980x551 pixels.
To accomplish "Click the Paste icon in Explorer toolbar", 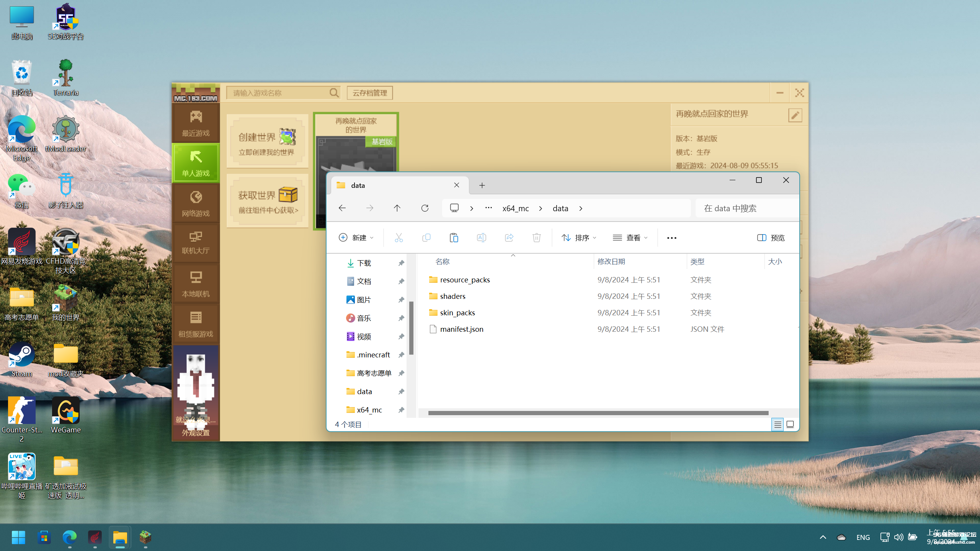I will (454, 238).
